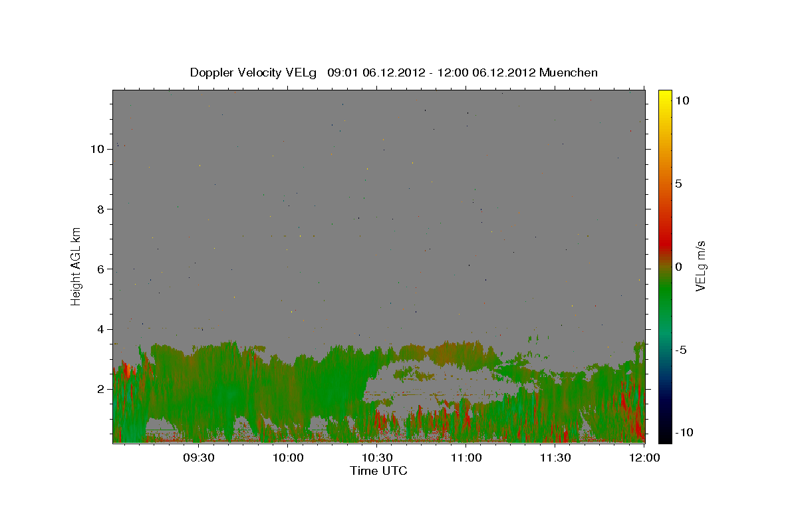Click the height axis label 2

(101, 389)
